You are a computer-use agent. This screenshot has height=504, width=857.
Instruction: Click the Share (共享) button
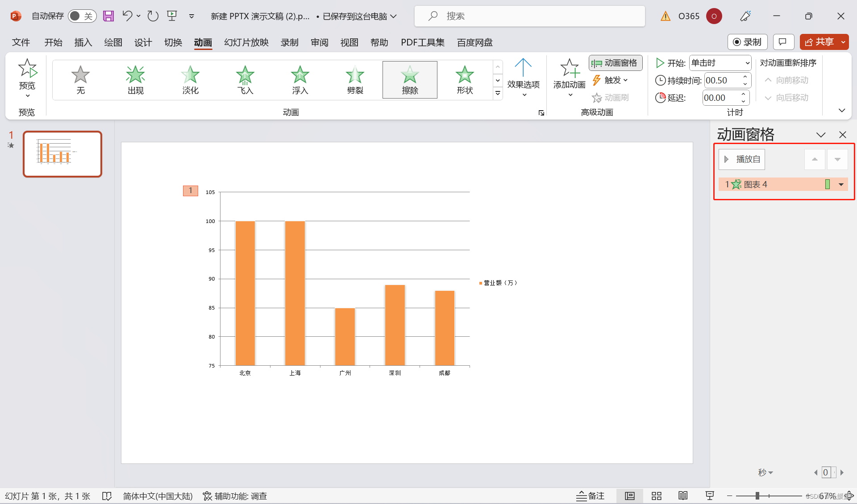(819, 42)
